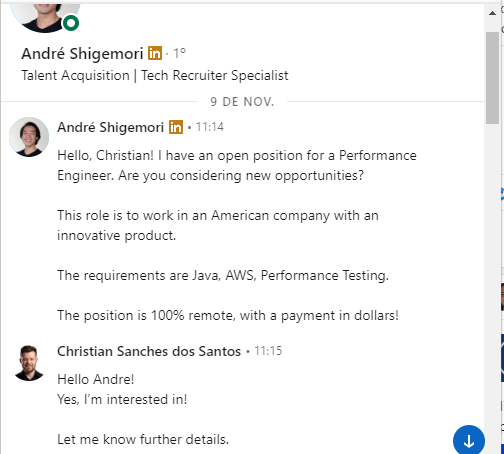Click the message about Performance Engineer position
The width and height of the screenshot is (504, 454).
tap(237, 165)
